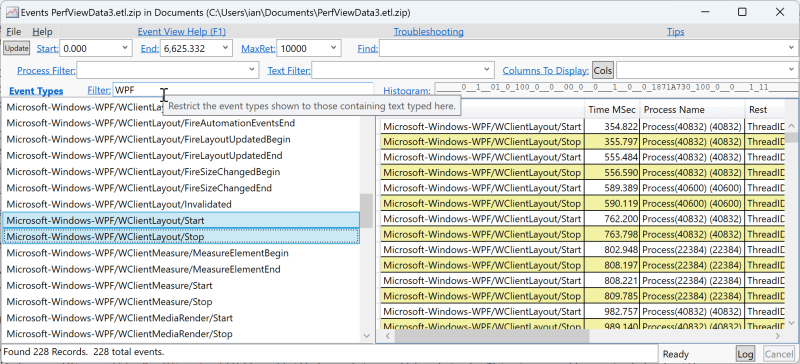Expand the Process Filter dropdown
The image size is (800, 364).
pyautogui.click(x=252, y=69)
